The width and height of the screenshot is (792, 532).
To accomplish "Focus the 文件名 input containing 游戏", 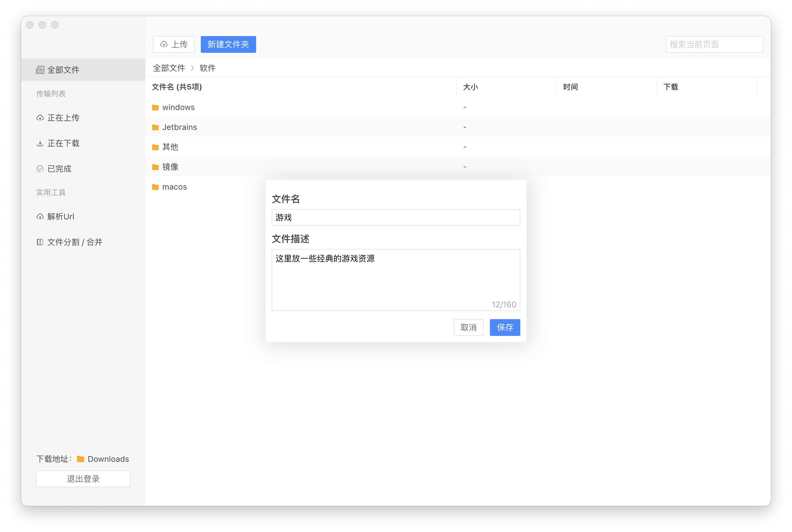I will tap(395, 218).
